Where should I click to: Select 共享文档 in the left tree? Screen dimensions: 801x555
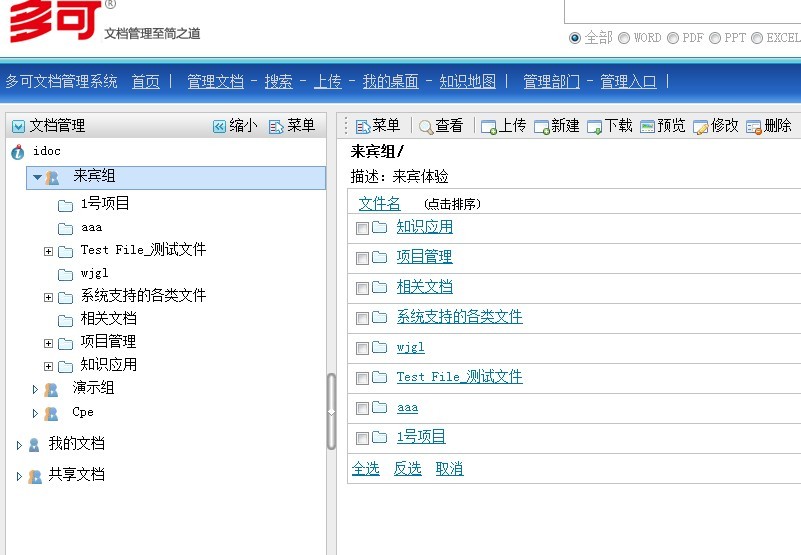(x=76, y=475)
